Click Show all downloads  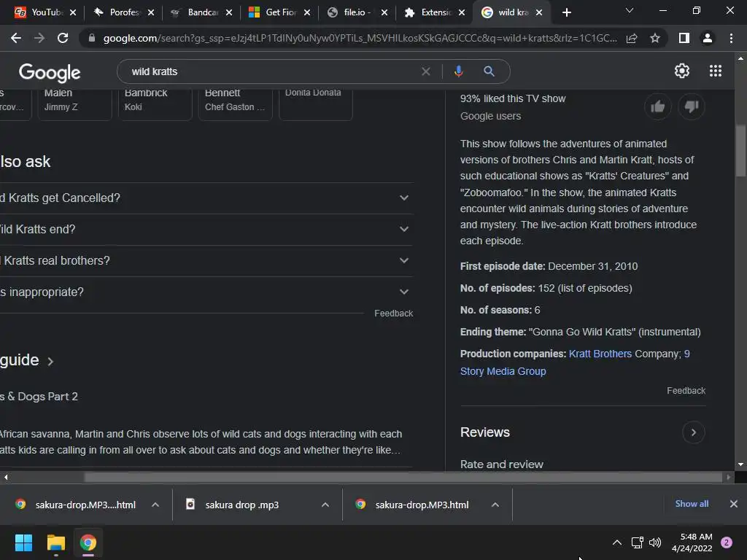pyautogui.click(x=692, y=504)
